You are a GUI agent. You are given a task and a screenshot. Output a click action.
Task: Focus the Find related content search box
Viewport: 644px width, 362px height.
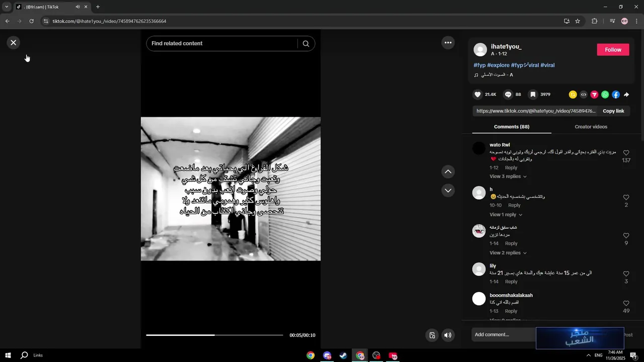pyautogui.click(x=223, y=44)
